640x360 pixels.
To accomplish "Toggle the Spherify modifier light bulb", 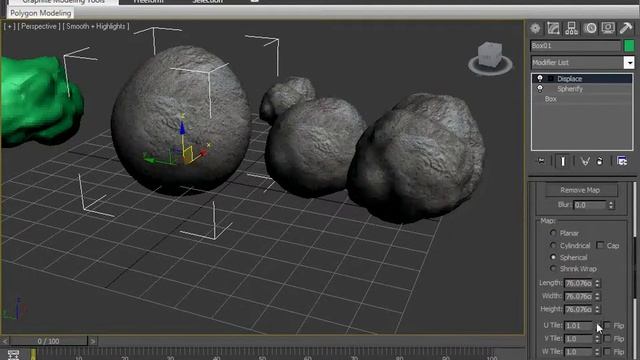I will point(540,88).
